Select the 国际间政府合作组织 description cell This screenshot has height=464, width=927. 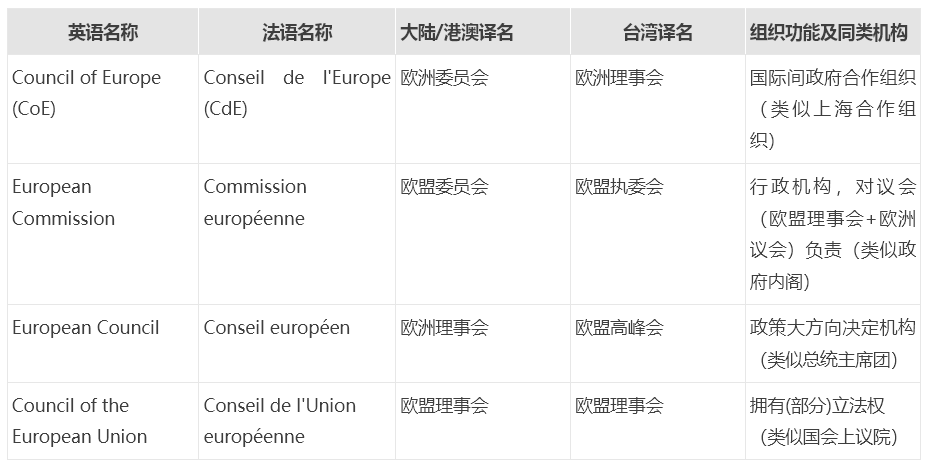coord(832,109)
